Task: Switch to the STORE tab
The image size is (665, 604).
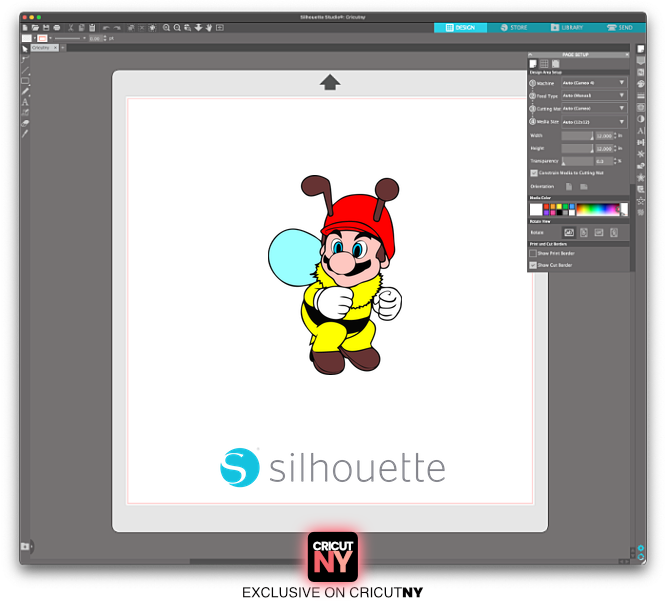Action: click(514, 28)
